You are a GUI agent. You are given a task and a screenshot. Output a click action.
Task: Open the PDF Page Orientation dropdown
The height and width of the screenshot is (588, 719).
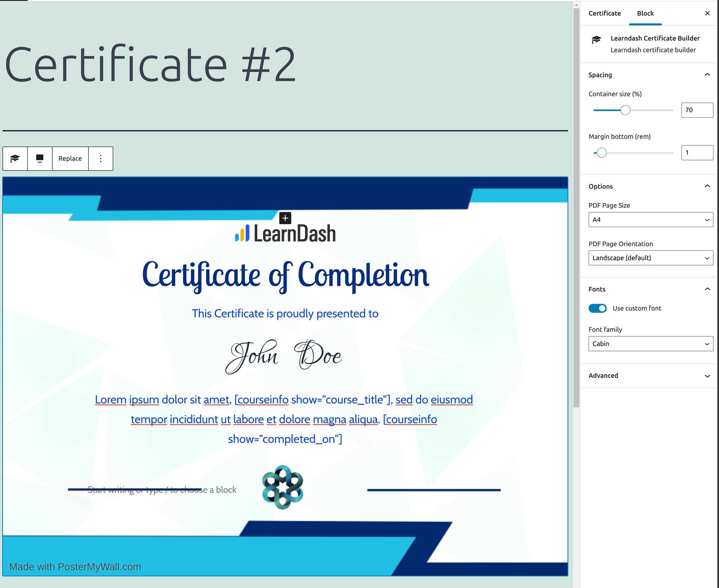coord(650,258)
